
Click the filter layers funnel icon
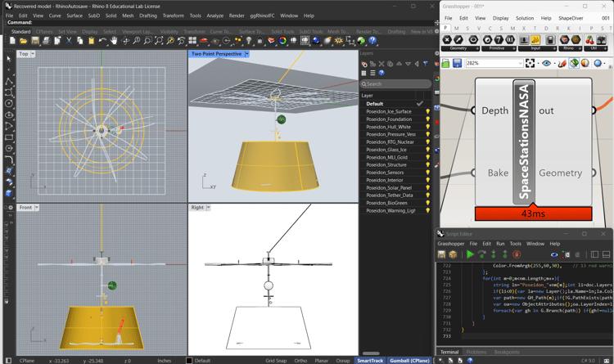427,64
